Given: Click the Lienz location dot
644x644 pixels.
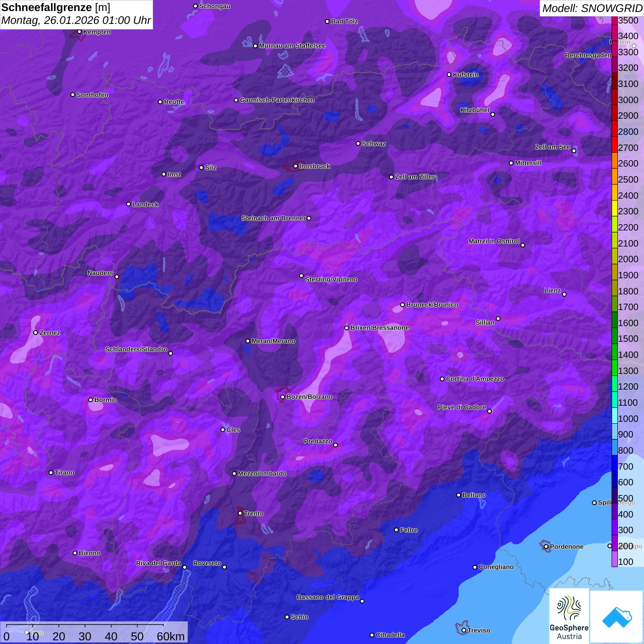Looking at the screenshot, I should (x=564, y=294).
